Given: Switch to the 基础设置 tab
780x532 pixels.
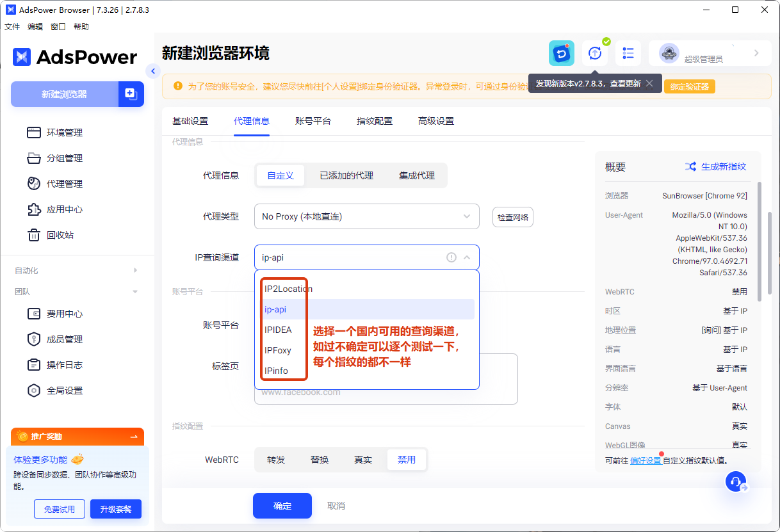Looking at the screenshot, I should coord(190,121).
